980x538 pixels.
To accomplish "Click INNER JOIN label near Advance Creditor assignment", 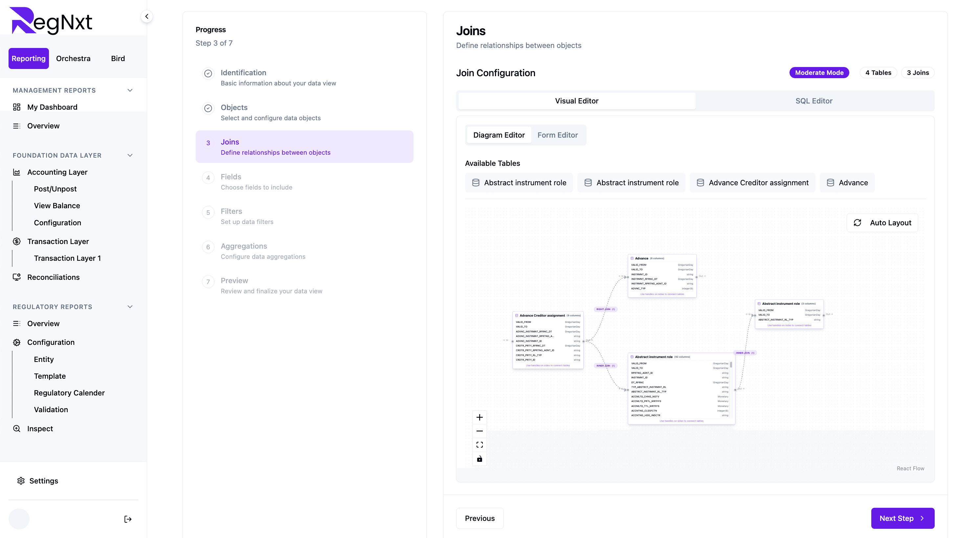I will pyautogui.click(x=605, y=366).
